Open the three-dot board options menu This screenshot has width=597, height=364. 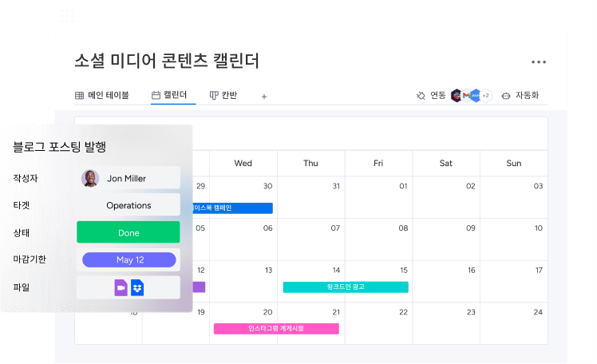[x=539, y=62]
